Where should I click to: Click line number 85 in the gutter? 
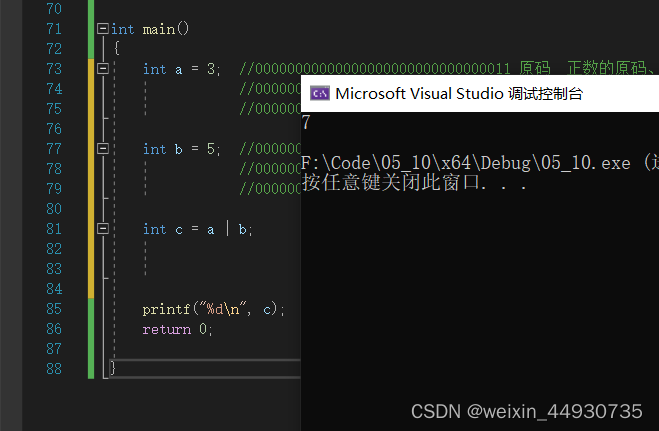click(54, 309)
